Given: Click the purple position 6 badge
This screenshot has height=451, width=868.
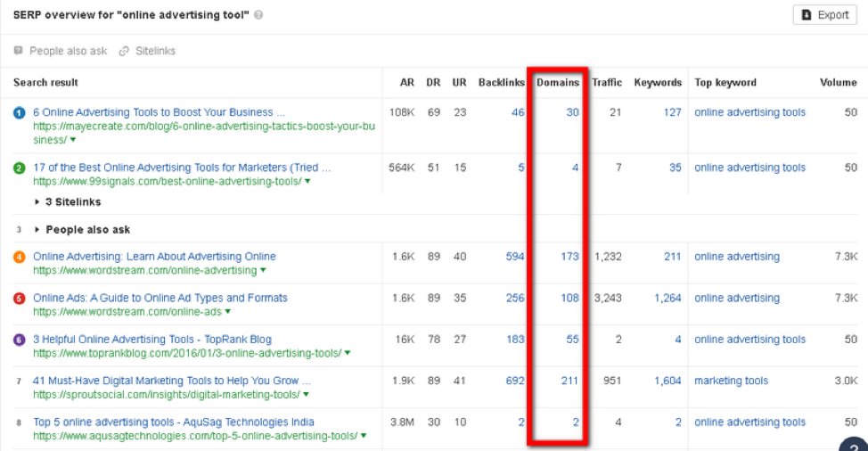Looking at the screenshot, I should click(x=20, y=340).
